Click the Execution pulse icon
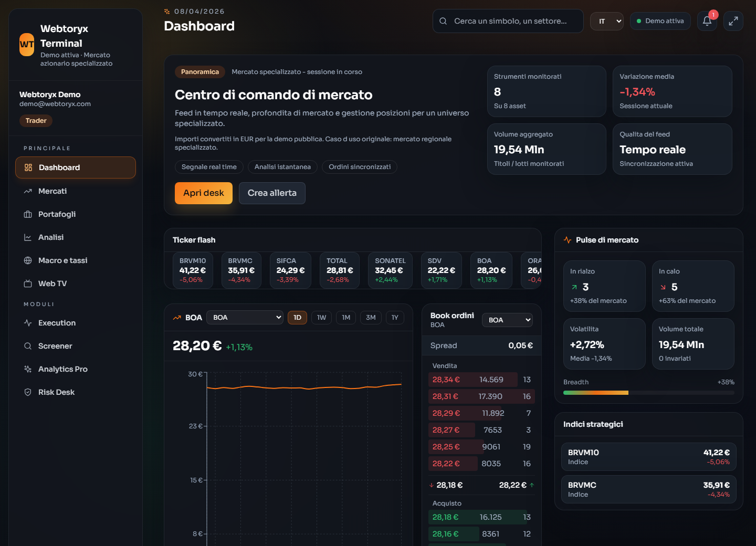This screenshot has height=546, width=756. [x=28, y=323]
